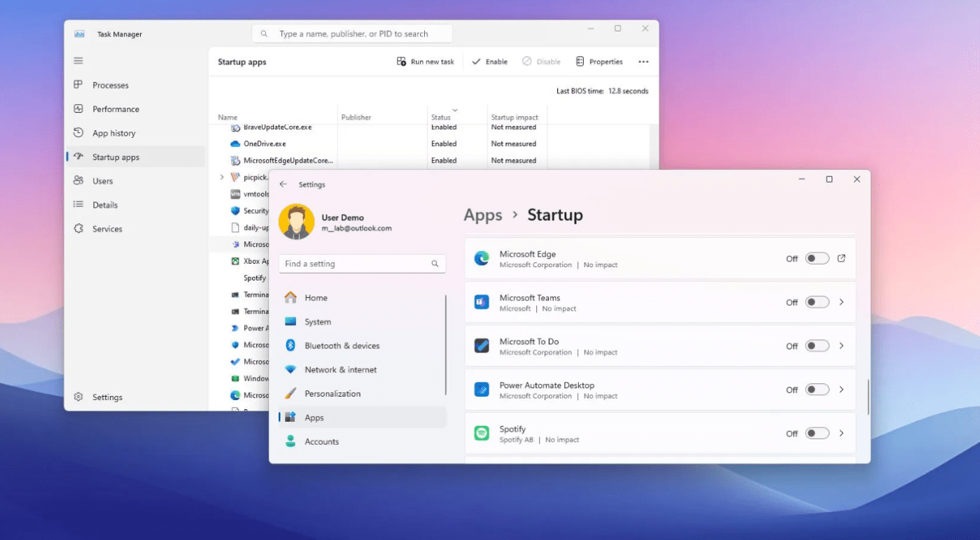Click Power Automate Desktop icon in Settings
Viewport: 980px width, 540px height.
482,390
